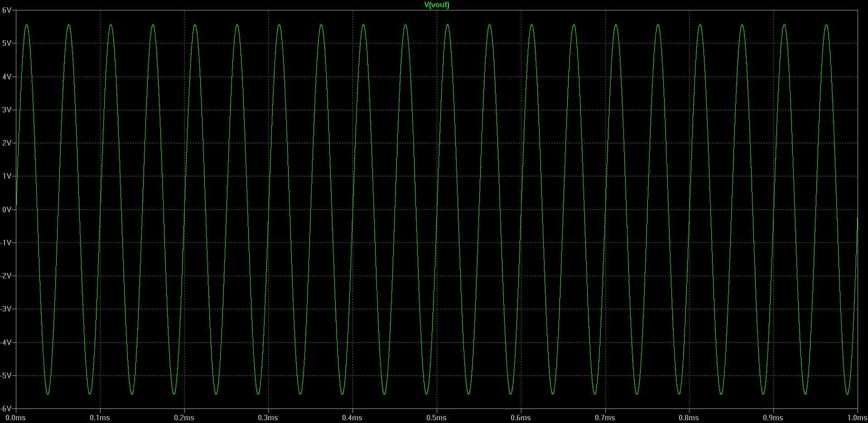Viewport: 868px width, 423px height.
Task: Click the 0.6ms time axis label
Action: (x=521, y=418)
